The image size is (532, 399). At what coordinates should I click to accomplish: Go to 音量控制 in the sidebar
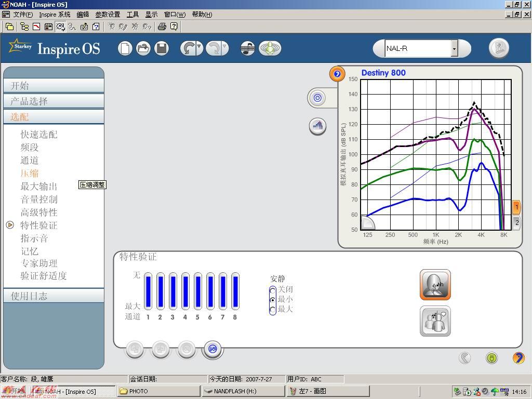click(39, 199)
